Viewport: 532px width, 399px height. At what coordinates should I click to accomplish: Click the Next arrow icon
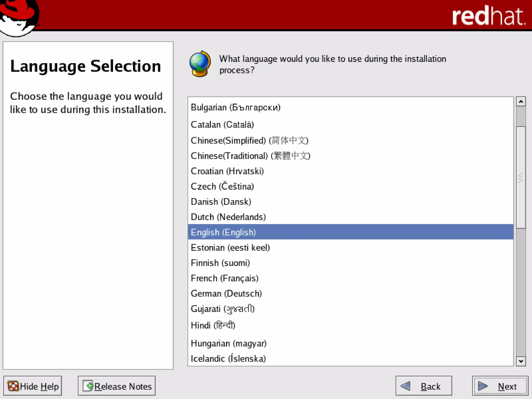(483, 386)
